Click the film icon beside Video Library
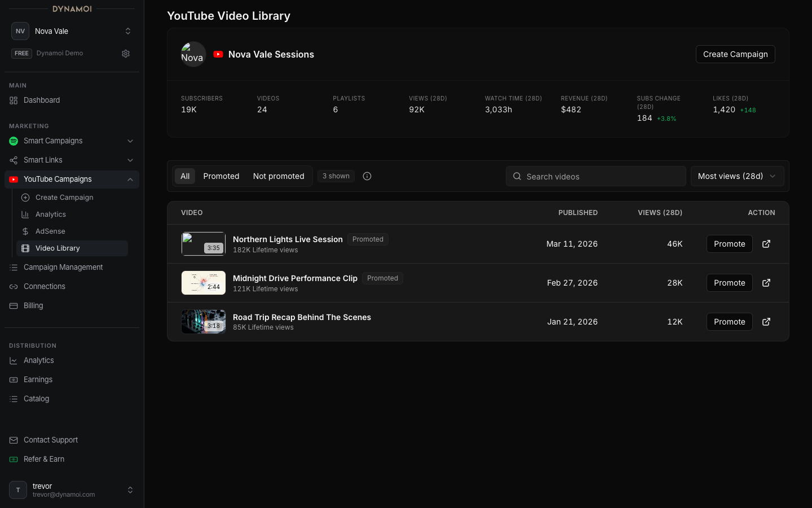 tap(25, 248)
